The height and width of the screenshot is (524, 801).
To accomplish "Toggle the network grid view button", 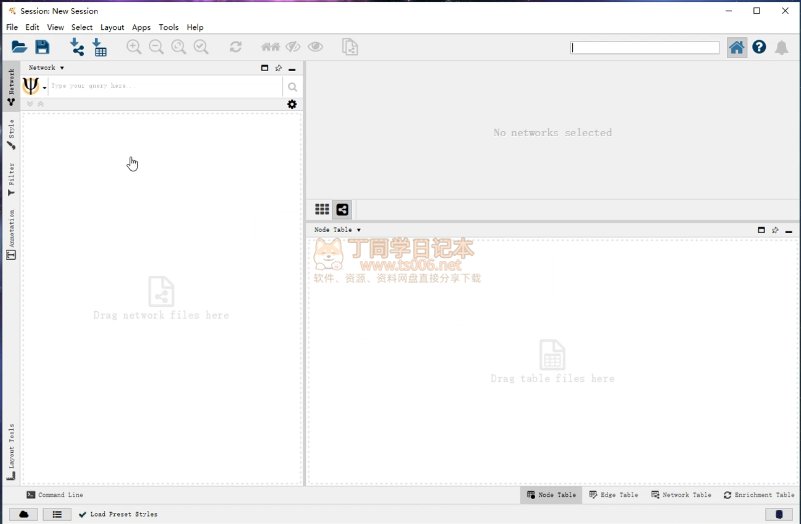I will coord(322,209).
